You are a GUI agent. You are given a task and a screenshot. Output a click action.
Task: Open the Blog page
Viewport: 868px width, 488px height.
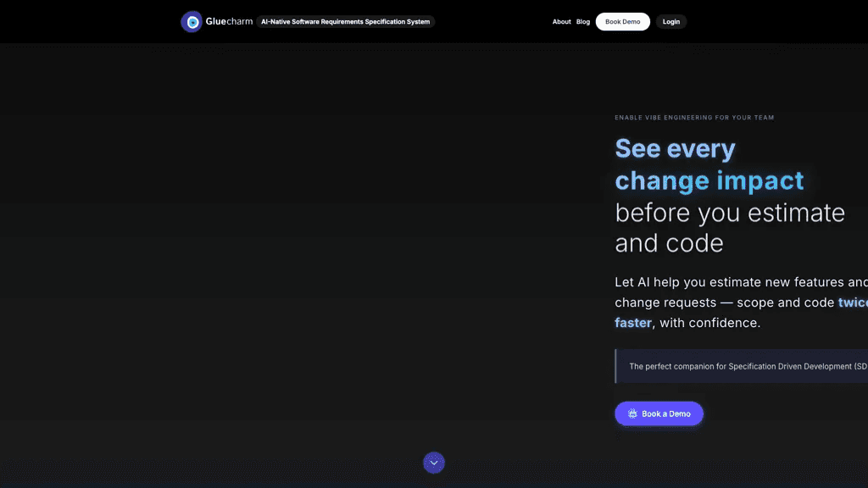pyautogui.click(x=583, y=21)
